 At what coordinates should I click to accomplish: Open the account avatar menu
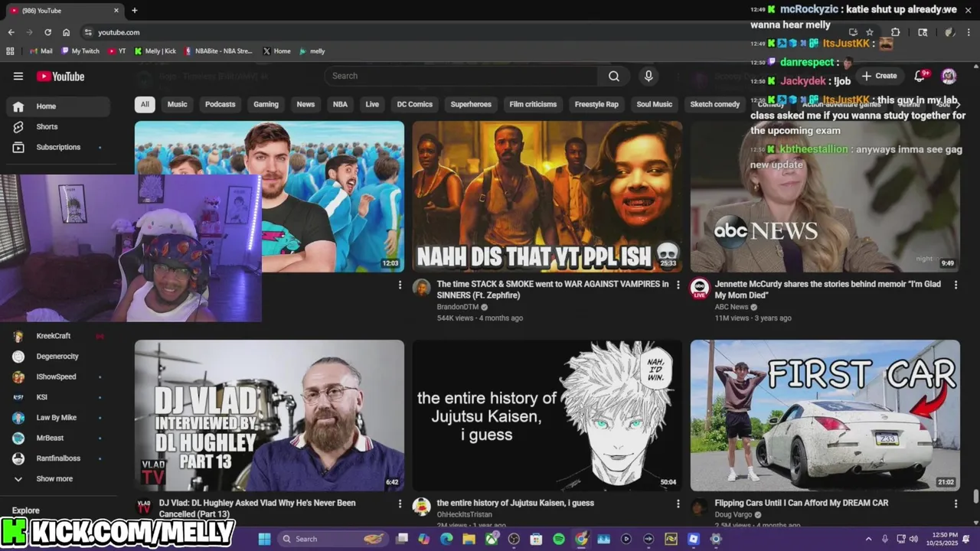949,76
